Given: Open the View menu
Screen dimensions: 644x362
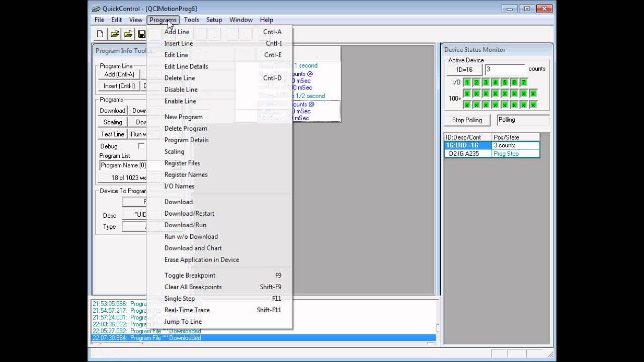Looking at the screenshot, I should (x=135, y=20).
